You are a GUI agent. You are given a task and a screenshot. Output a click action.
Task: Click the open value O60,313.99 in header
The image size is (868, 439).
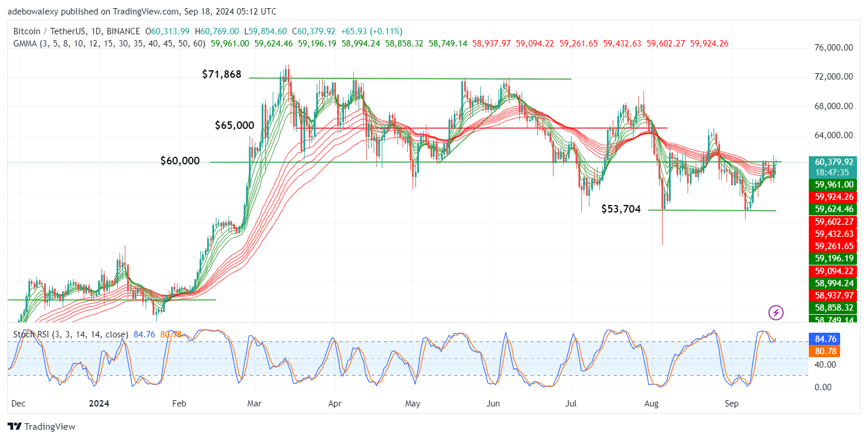point(168,31)
